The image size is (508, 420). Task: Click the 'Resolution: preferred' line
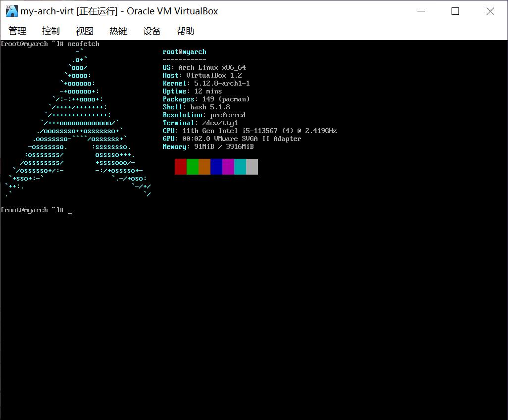pyautogui.click(x=204, y=115)
